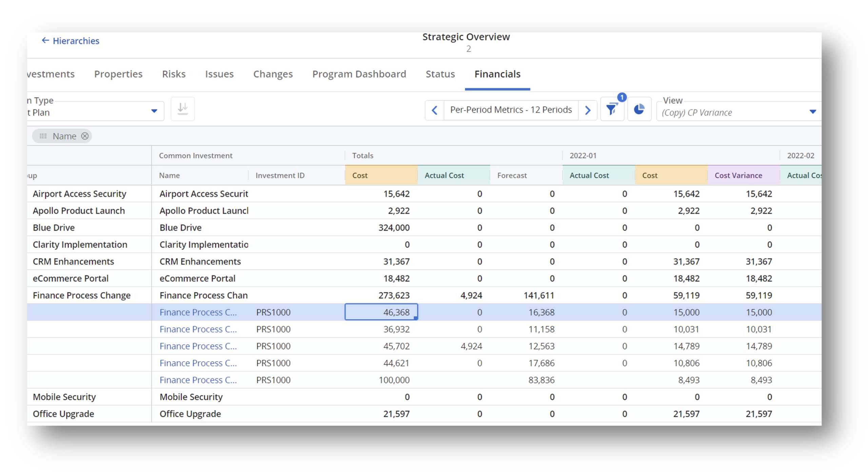Select the Financials tab
The height and width of the screenshot is (473, 868).
[x=497, y=74]
